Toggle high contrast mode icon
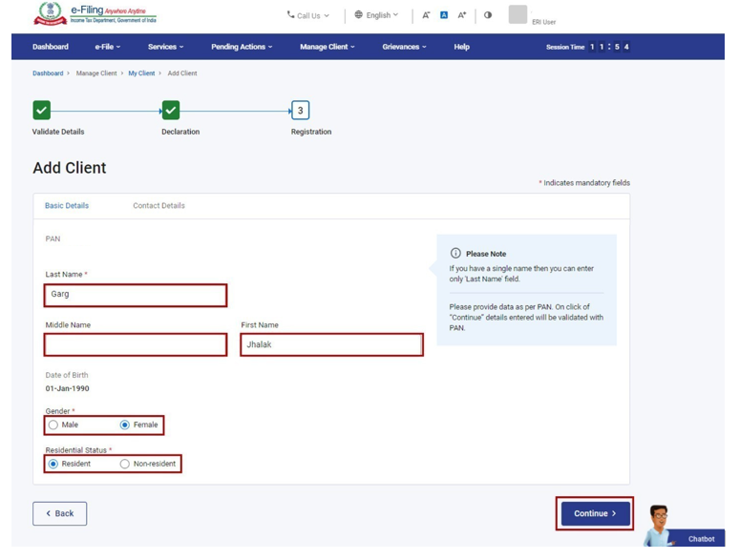This screenshot has height=560, width=739. 488,15
